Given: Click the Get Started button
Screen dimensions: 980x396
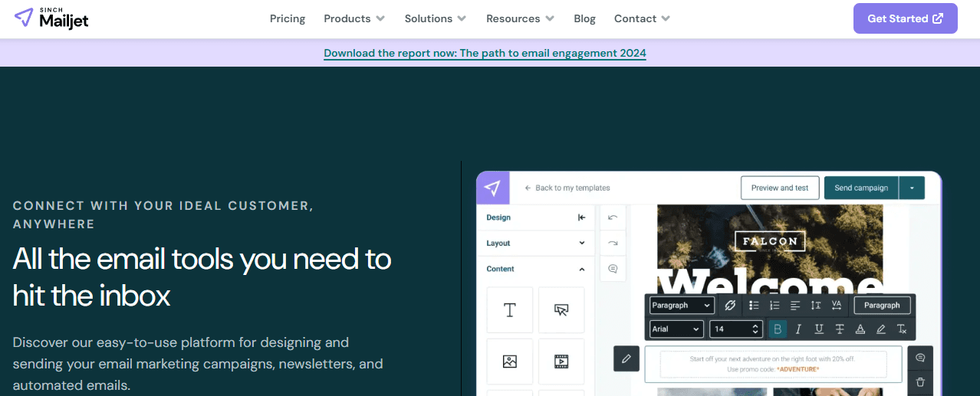Looking at the screenshot, I should tap(905, 18).
